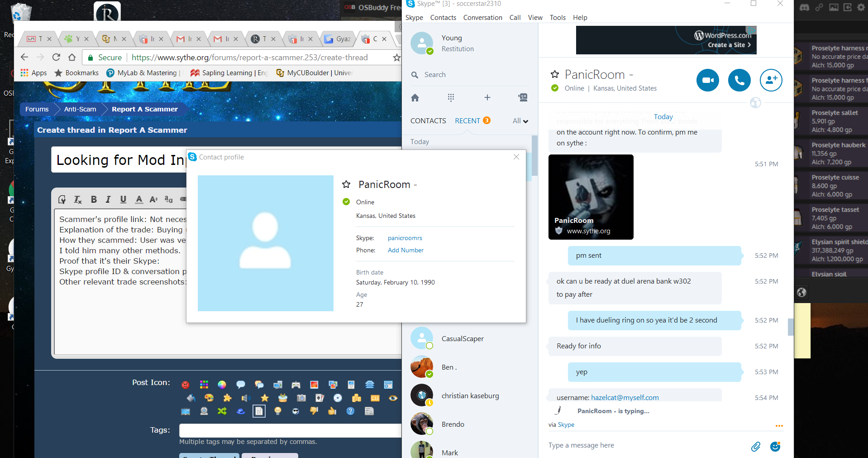The height and width of the screenshot is (458, 868).
Task: Remove formatting in the forum editor
Action: [x=78, y=199]
